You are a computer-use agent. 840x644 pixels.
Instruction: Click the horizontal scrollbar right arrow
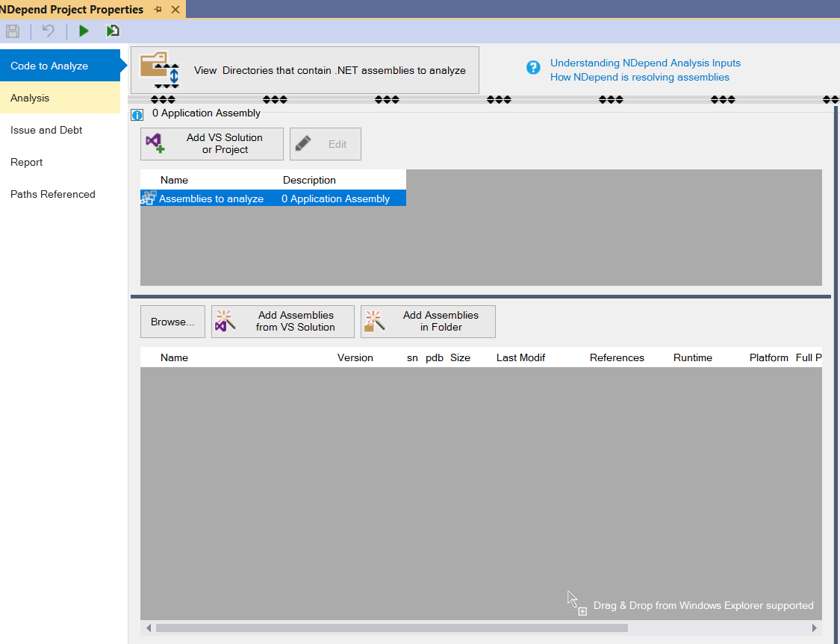(x=815, y=628)
